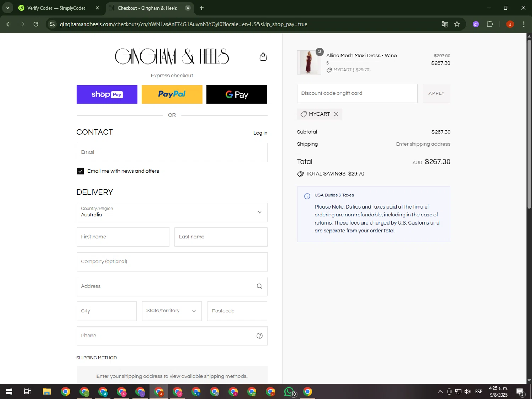Click the taskbar clock showing 4:25 a. m.

point(498,392)
